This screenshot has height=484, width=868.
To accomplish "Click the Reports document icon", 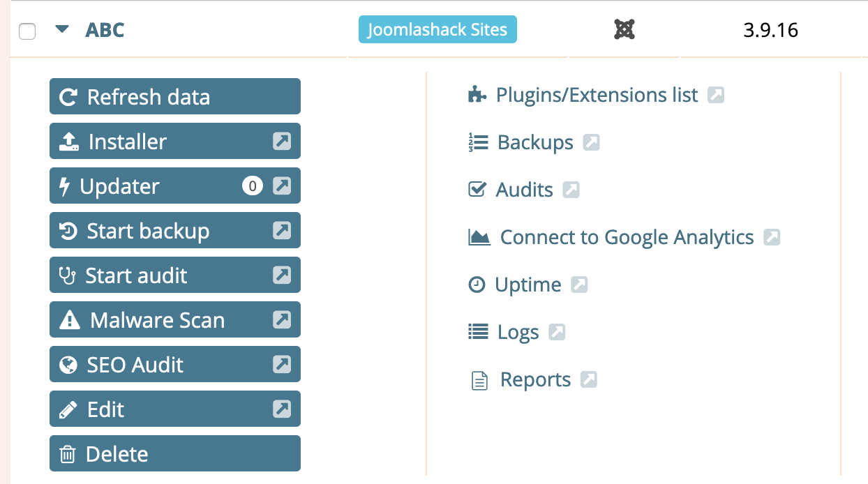I will pos(479,381).
